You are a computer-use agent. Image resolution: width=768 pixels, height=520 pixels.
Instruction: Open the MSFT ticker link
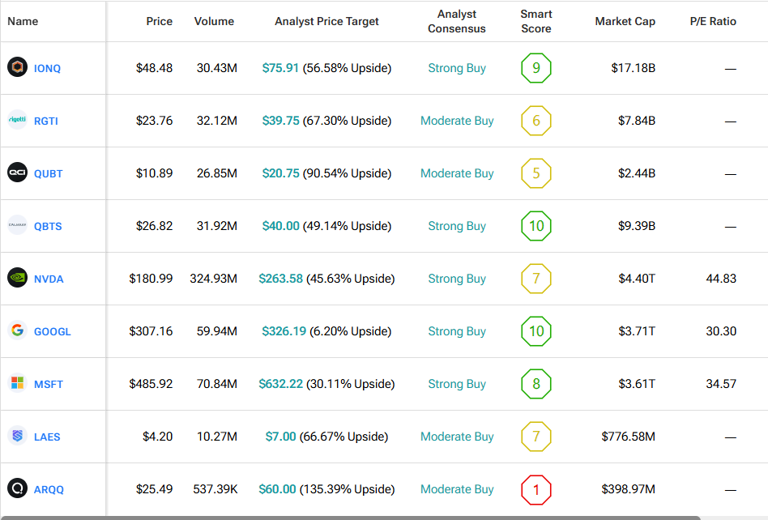tap(48, 385)
